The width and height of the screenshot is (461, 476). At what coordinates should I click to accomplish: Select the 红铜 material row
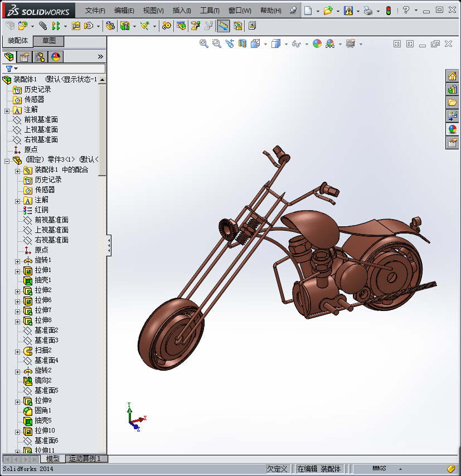(x=36, y=210)
